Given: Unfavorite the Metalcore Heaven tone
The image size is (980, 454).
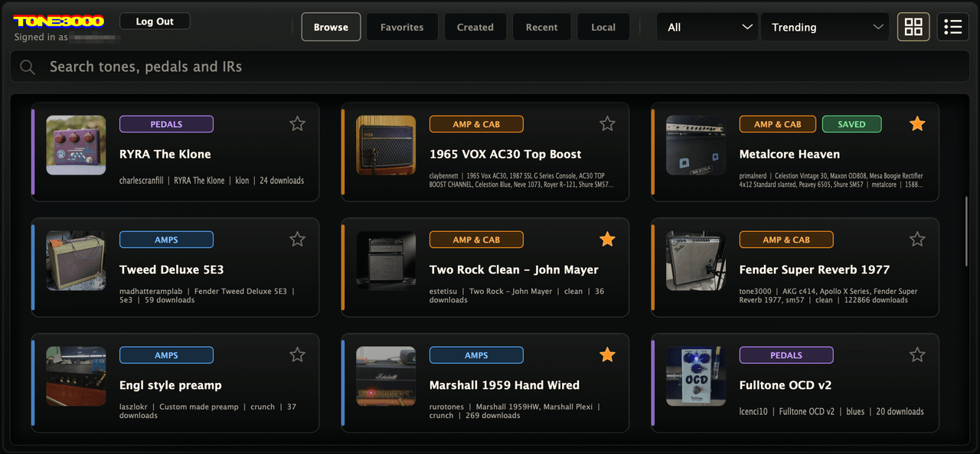Looking at the screenshot, I should 917,123.
